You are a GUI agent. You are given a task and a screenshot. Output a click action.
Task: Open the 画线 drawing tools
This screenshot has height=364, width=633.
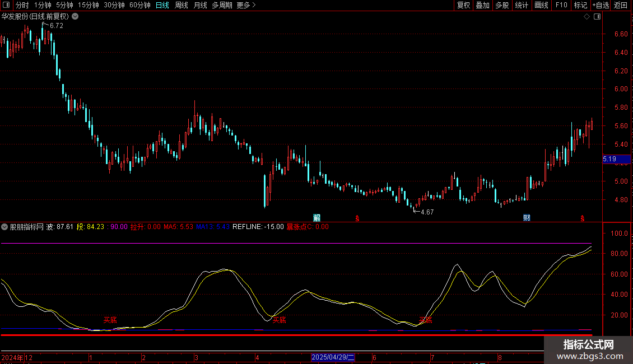[x=541, y=5]
